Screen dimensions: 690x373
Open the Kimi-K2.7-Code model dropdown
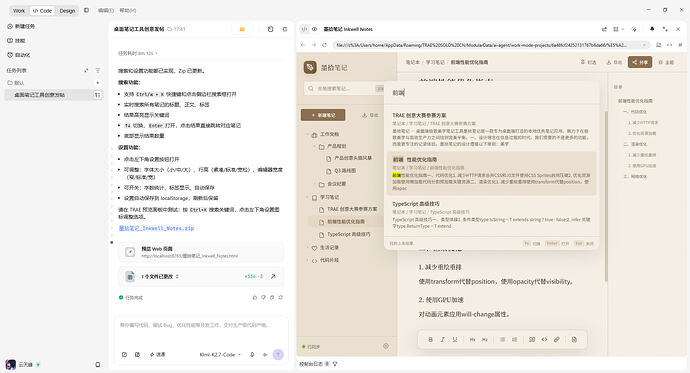click(x=220, y=355)
